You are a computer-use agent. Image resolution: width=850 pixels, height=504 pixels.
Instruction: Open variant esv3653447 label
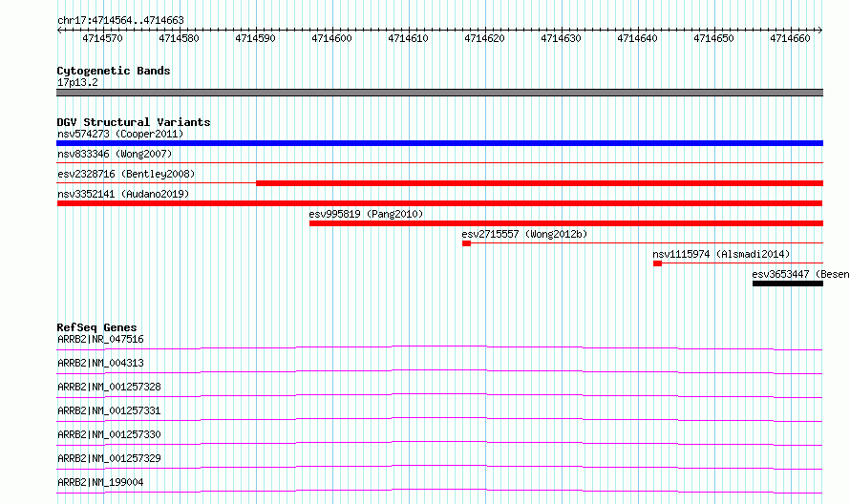pyautogui.click(x=800, y=274)
